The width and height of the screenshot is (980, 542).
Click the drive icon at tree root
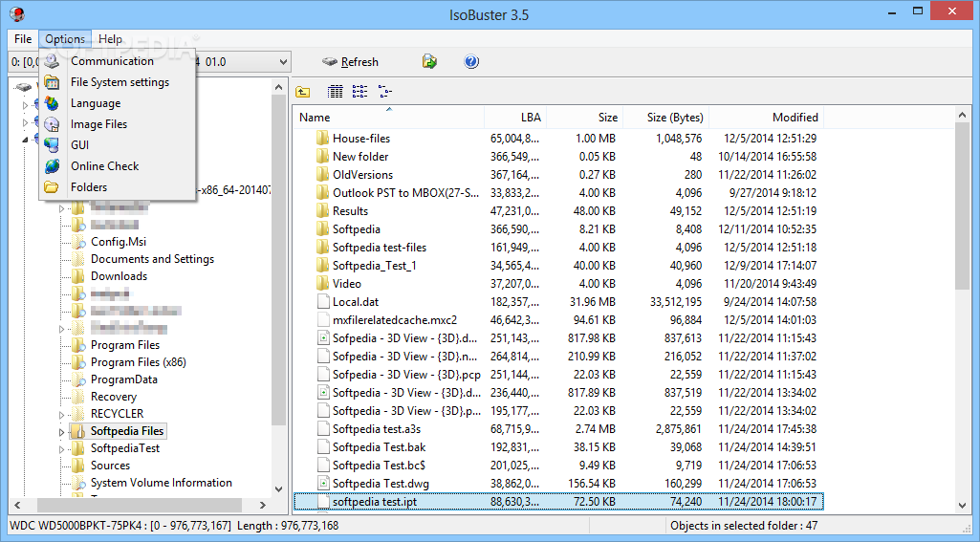pyautogui.click(x=24, y=87)
